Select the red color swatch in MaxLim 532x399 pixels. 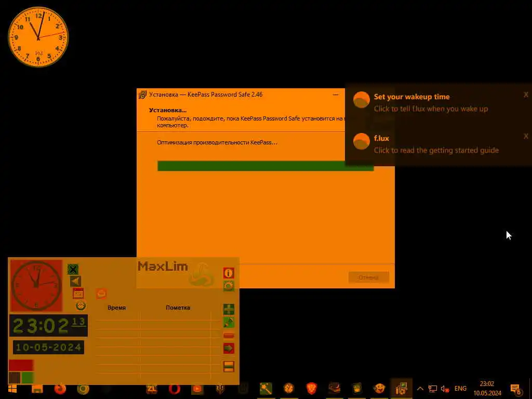coord(21,365)
